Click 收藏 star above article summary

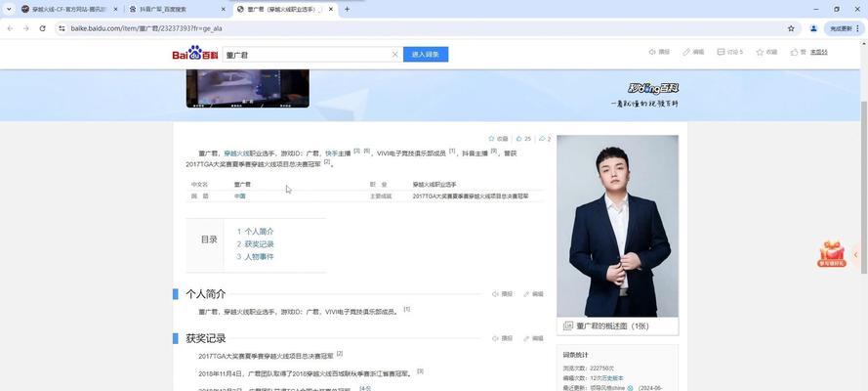(498, 139)
